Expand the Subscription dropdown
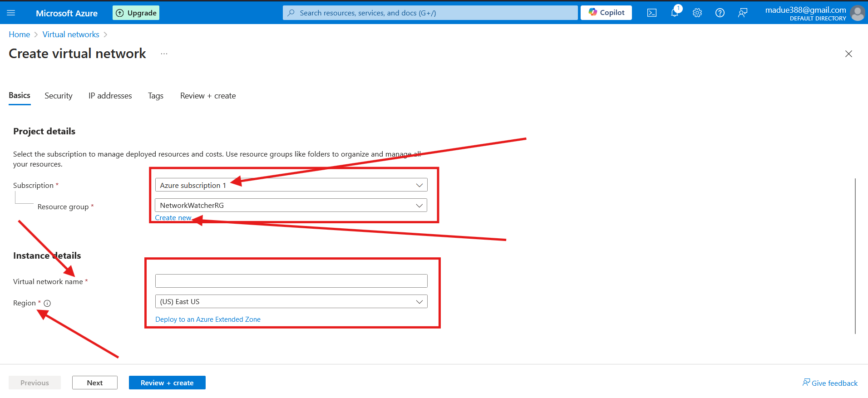Screen dimensions: 868x398 coord(291,185)
